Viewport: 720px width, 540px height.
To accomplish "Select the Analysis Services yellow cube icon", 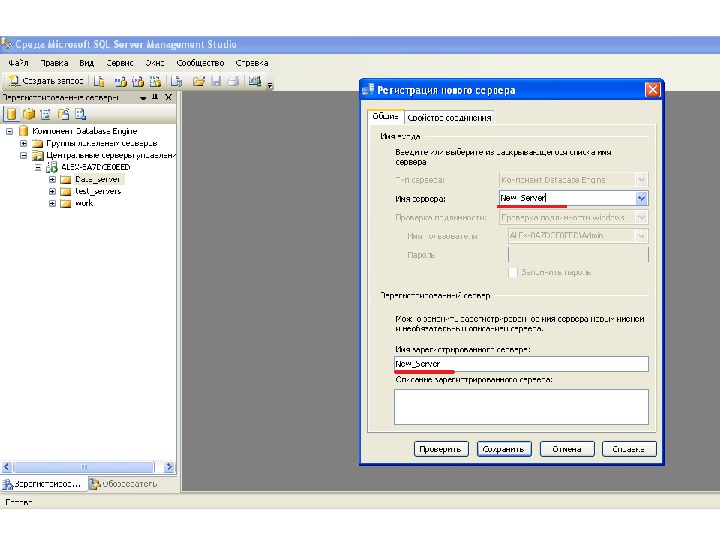I will [x=29, y=114].
